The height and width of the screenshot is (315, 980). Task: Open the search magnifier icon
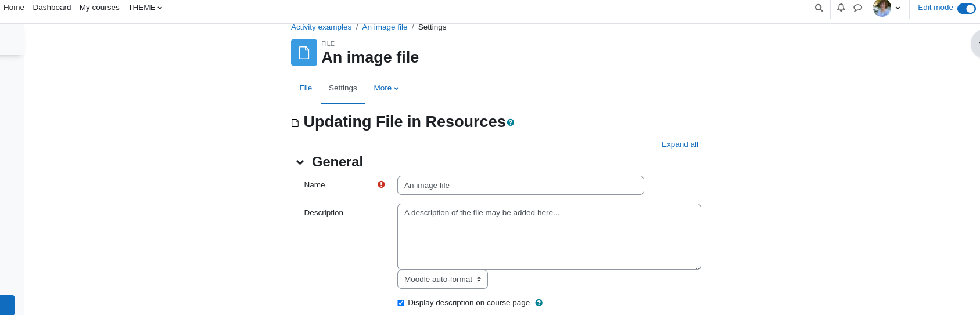819,8
